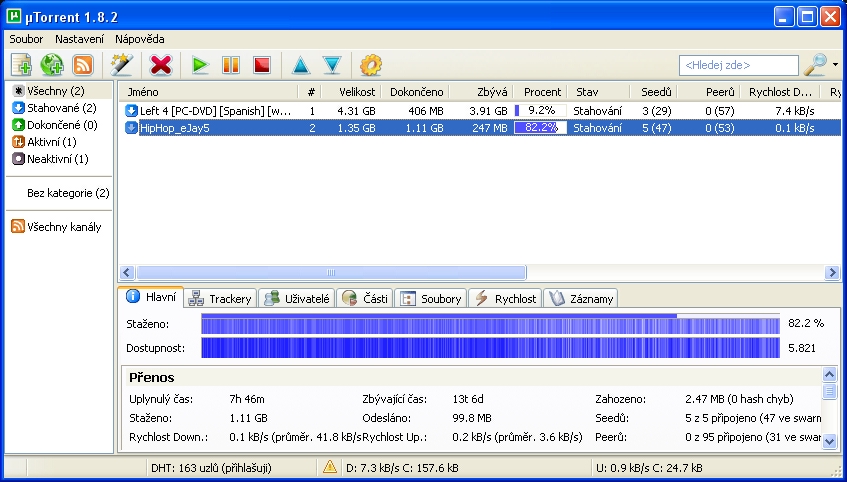Switch to the Trackery tab

220,299
